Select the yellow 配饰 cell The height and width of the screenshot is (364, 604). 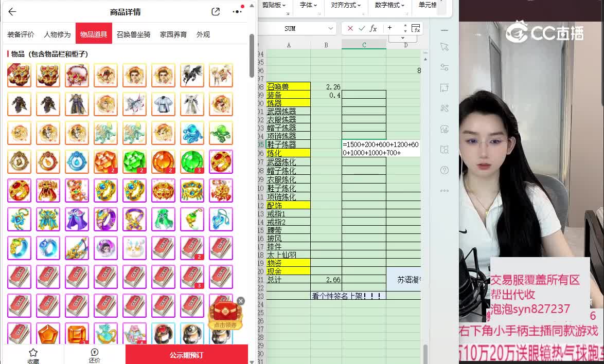tap(288, 206)
